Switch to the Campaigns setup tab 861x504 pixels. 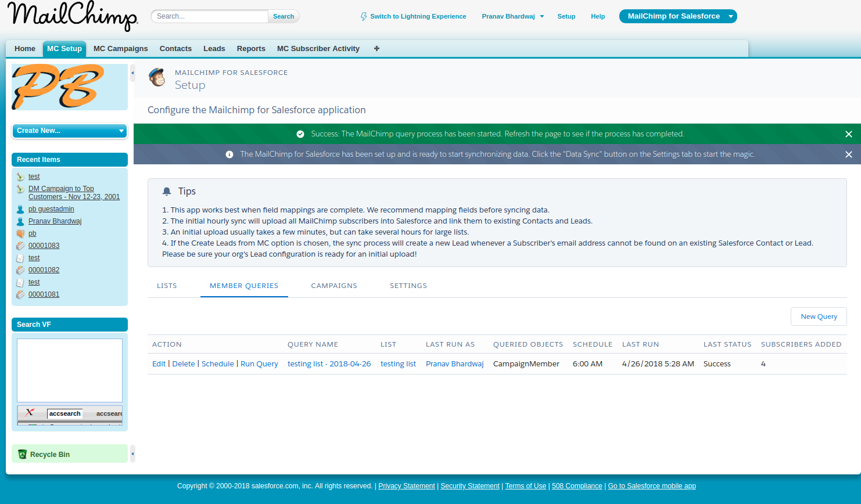[334, 286]
